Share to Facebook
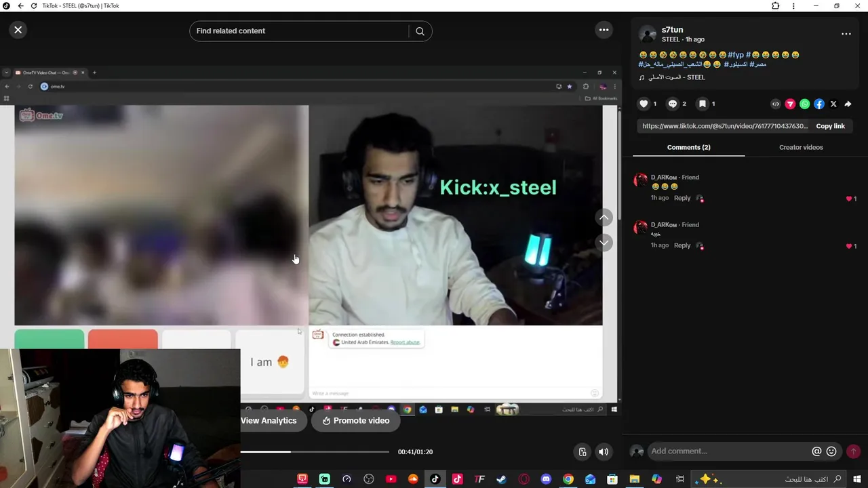Screen dimensions: 868x488 click(x=819, y=104)
